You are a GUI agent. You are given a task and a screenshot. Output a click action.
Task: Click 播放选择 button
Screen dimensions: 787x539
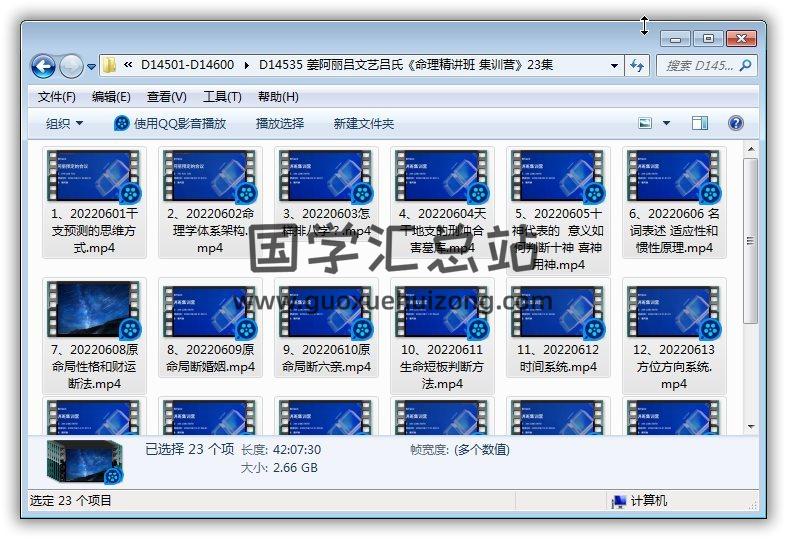(x=280, y=123)
